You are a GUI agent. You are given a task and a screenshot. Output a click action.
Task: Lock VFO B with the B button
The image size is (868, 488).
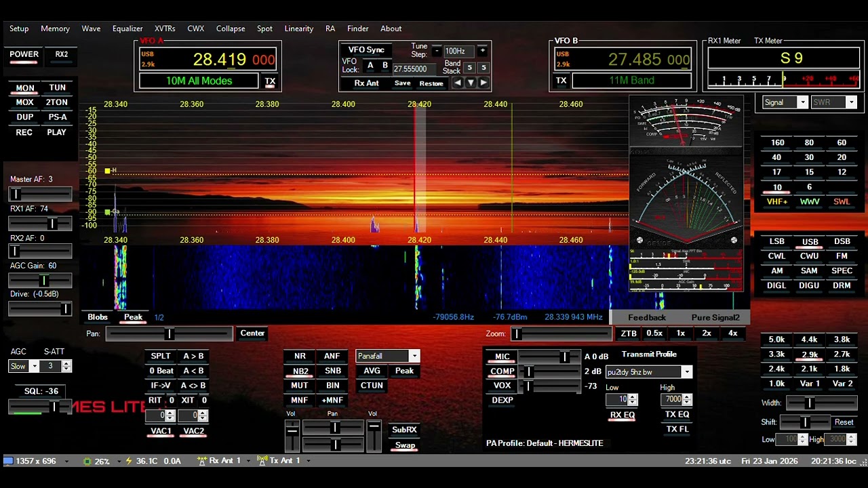coord(385,66)
